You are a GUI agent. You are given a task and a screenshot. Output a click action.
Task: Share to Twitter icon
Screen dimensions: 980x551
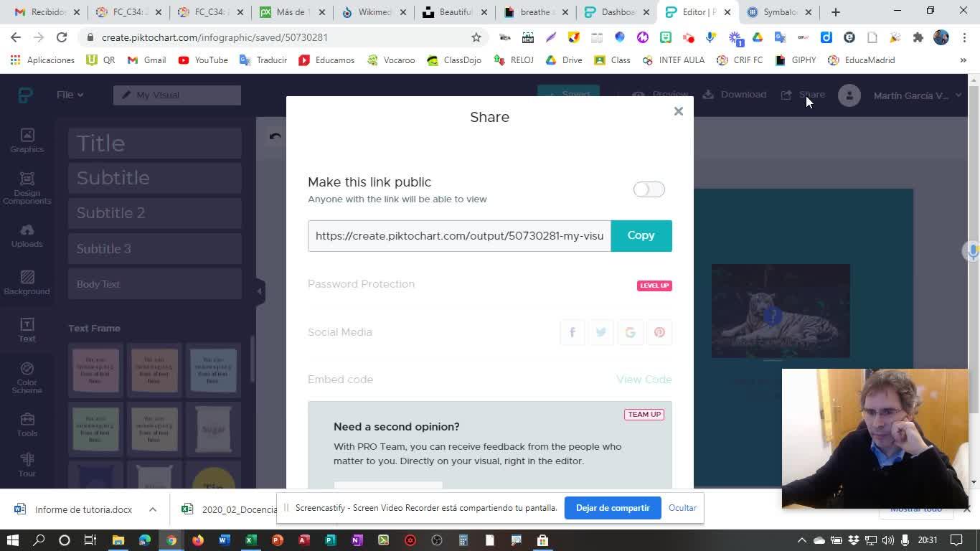601,332
